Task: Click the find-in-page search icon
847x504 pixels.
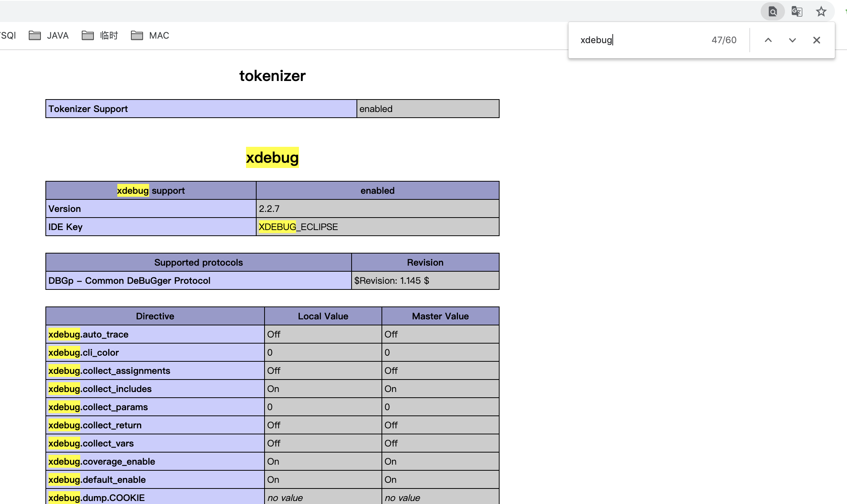Action: [x=772, y=11]
